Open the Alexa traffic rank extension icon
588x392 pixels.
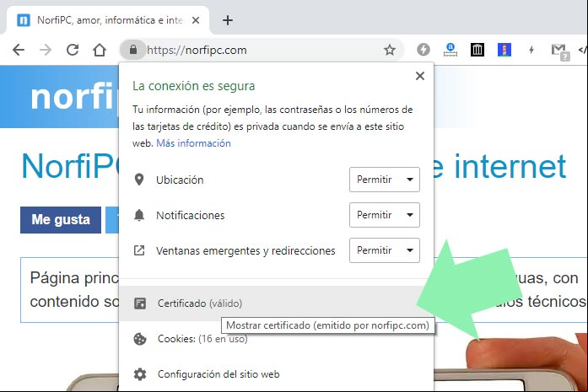point(450,50)
